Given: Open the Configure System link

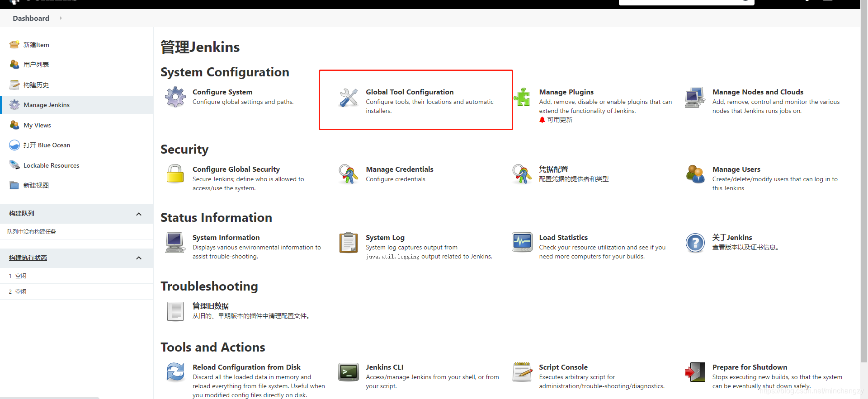Looking at the screenshot, I should tap(222, 92).
